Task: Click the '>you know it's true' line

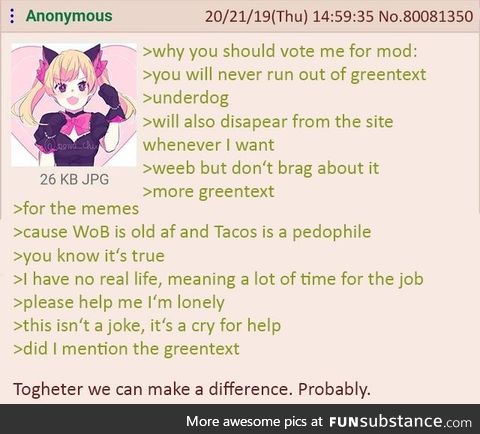Action: pyautogui.click(x=89, y=256)
